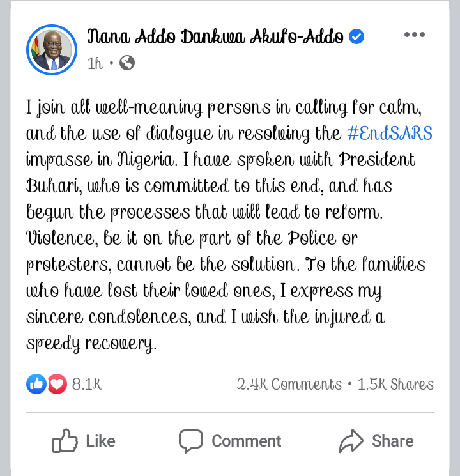Image resolution: width=460 pixels, height=476 pixels.
Task: Click the 1h post timestamp
Action: coord(95,63)
